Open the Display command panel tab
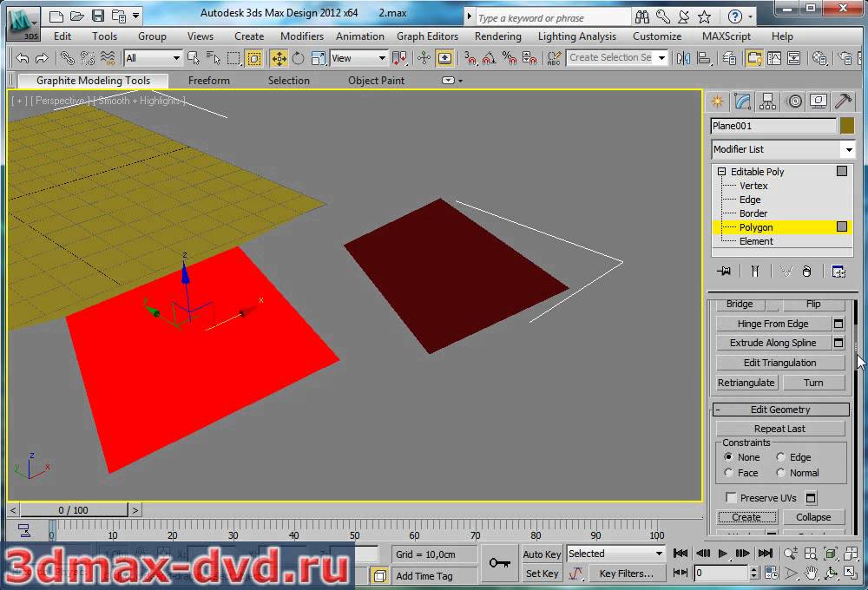The width and height of the screenshot is (868, 590). 819,102
